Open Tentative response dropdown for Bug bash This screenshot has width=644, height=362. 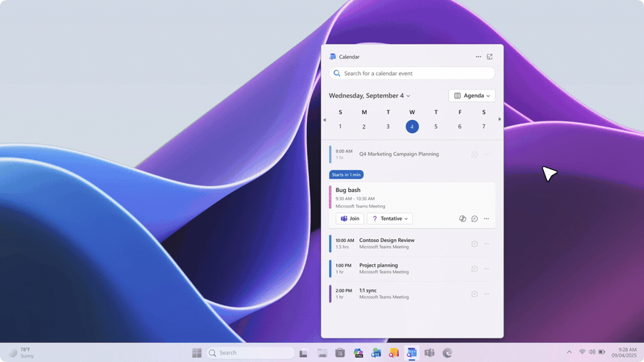click(x=390, y=219)
